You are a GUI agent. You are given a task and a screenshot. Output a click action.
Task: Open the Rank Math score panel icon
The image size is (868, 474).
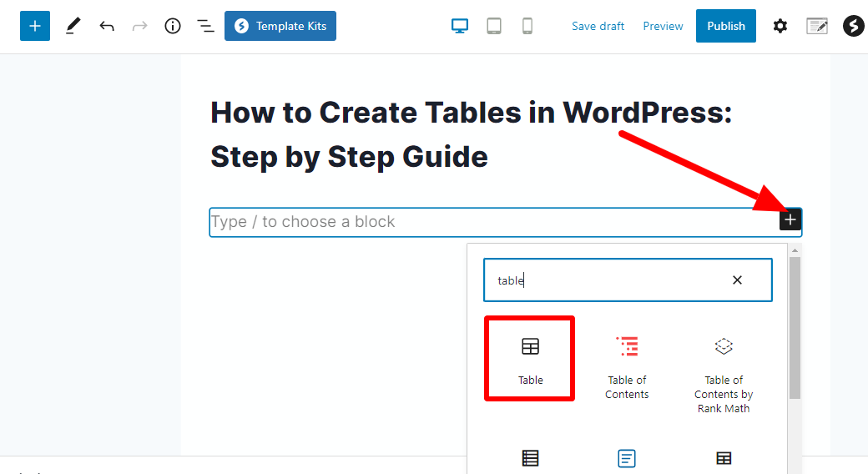[817, 26]
